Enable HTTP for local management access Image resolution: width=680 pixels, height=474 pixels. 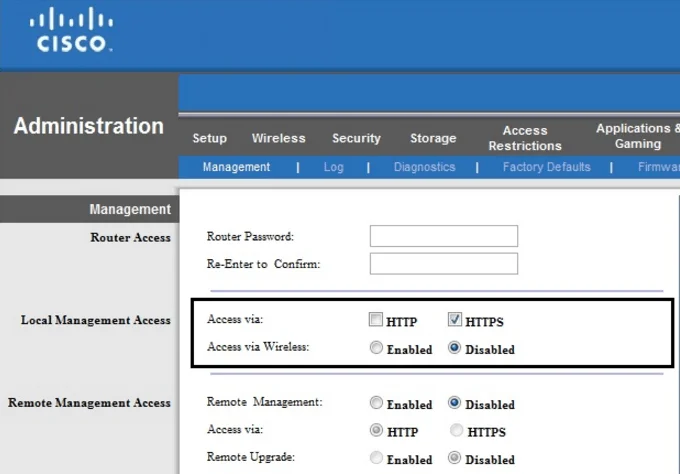(376, 321)
